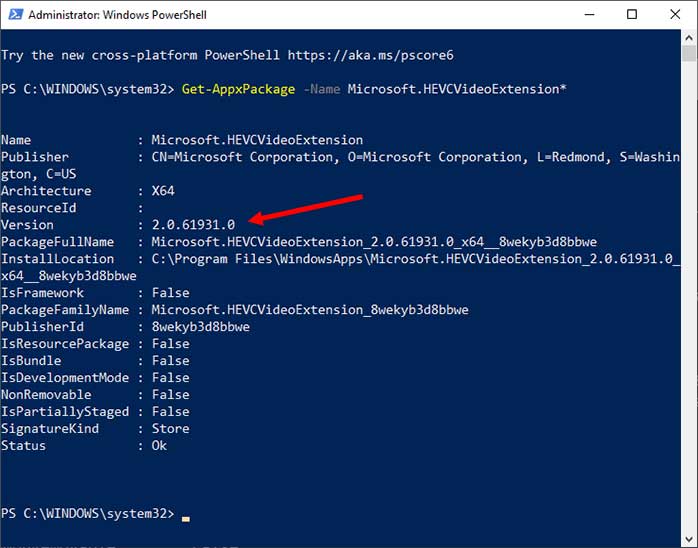Image resolution: width=698 pixels, height=548 pixels.
Task: Click the Architecture value X64
Action: tap(163, 191)
